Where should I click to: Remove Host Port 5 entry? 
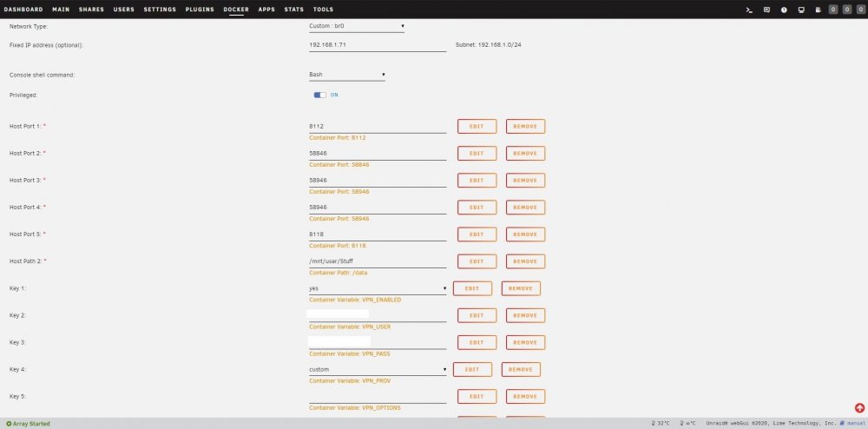click(525, 234)
